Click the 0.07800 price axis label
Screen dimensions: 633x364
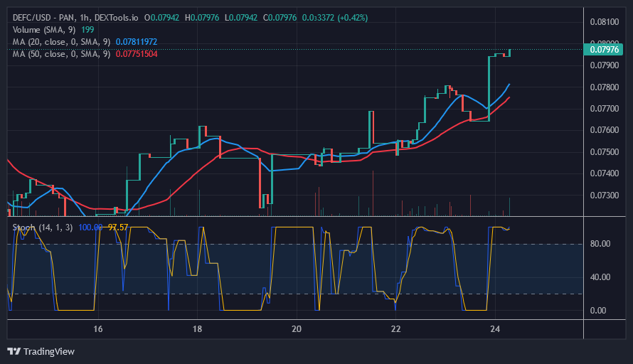605,87
